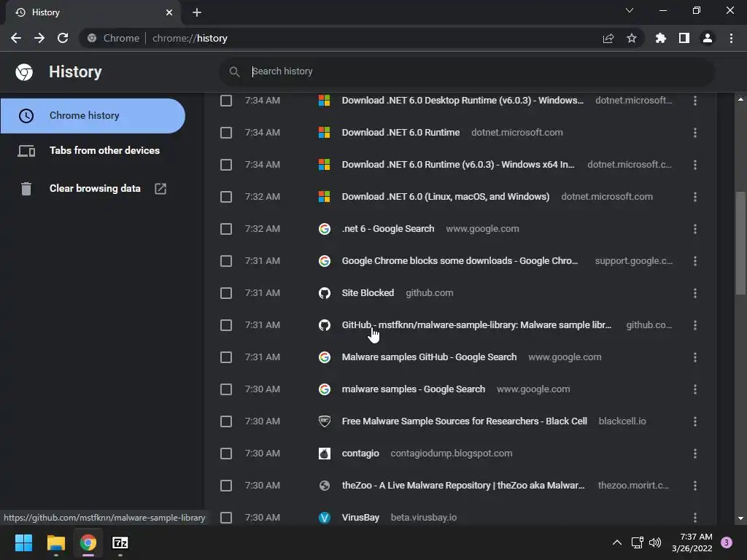Open more actions for malware samples - Google Search
Screen dimensions: 747x560
coord(695,389)
